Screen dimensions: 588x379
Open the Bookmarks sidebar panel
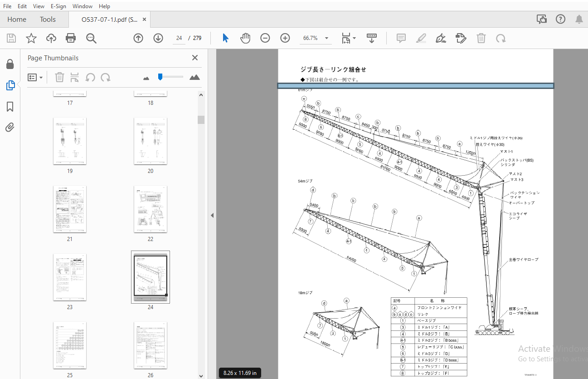[x=10, y=107]
